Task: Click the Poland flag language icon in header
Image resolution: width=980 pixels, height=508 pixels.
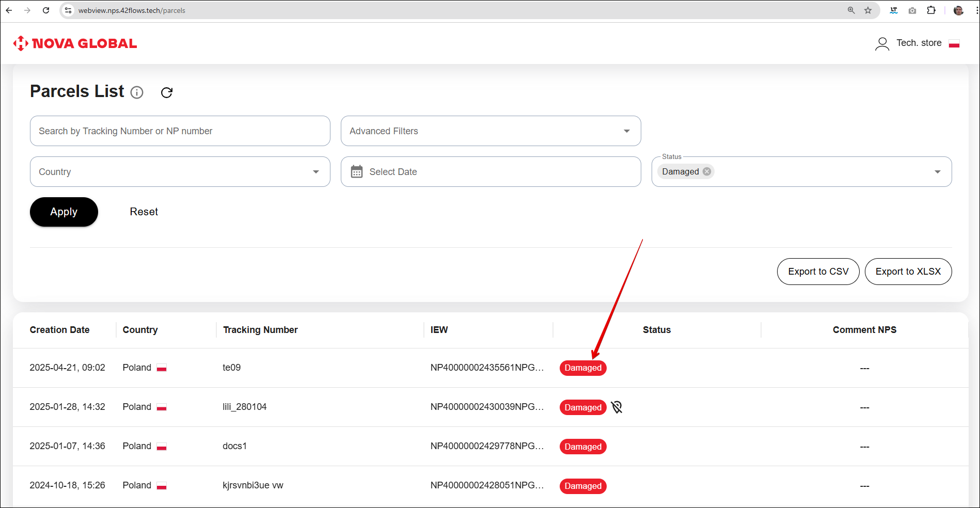Action: 954,43
